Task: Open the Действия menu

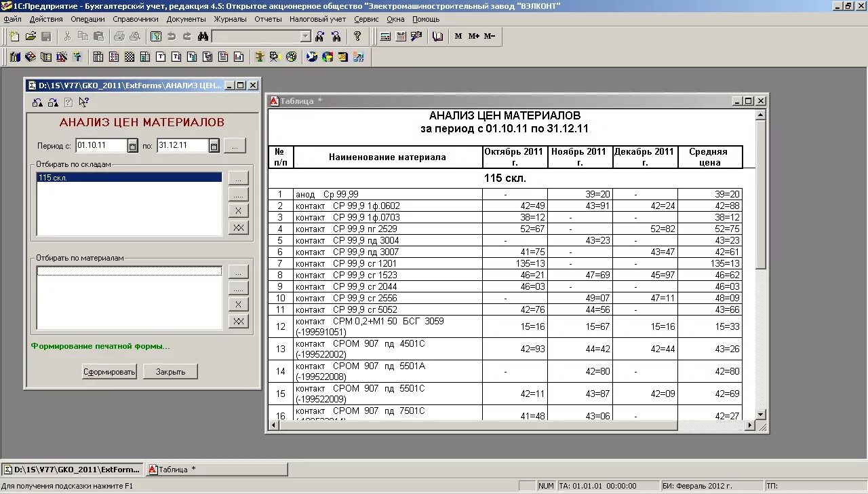Action: (46, 19)
